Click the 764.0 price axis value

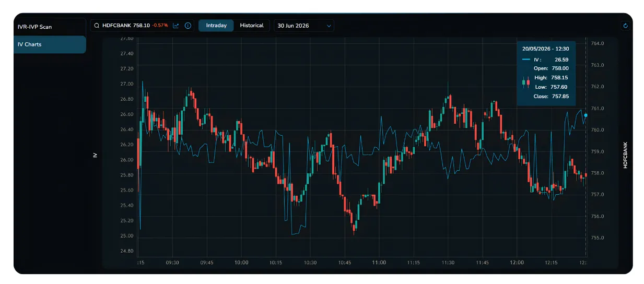click(x=598, y=44)
